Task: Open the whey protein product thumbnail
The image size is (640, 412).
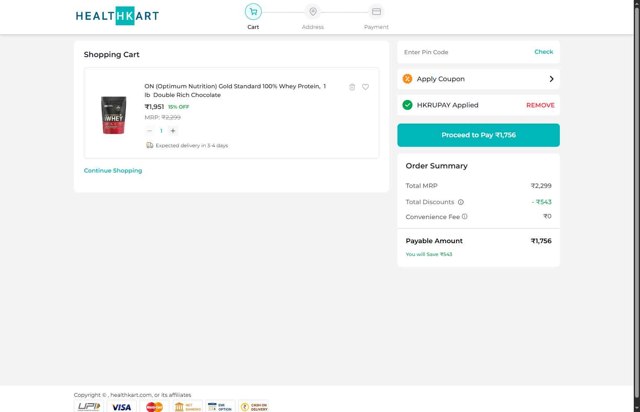Action: coord(113,115)
